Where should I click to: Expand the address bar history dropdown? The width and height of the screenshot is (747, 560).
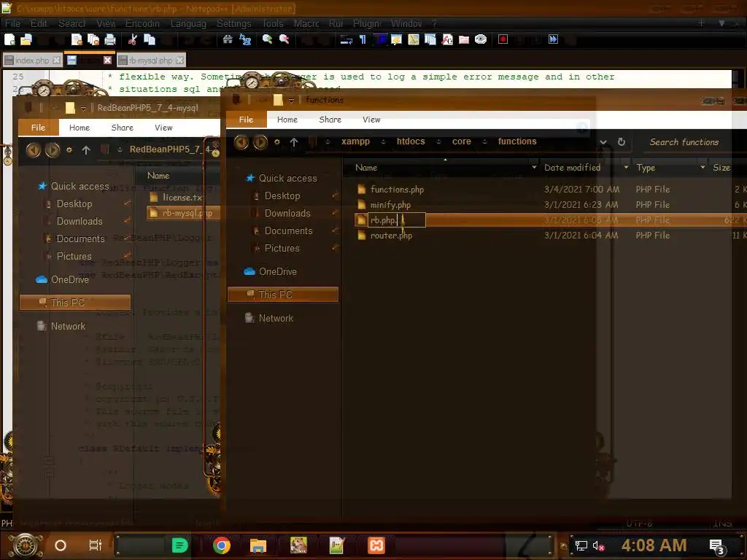603,142
